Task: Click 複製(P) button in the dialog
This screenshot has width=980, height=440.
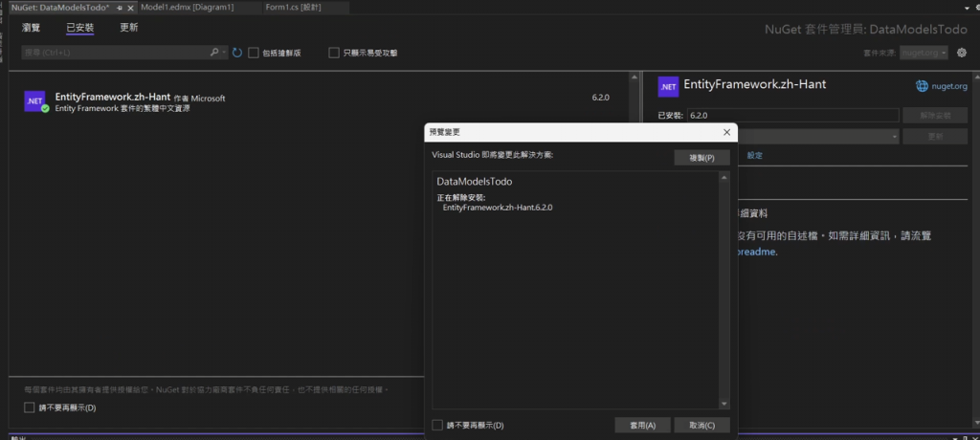Action: (702, 158)
